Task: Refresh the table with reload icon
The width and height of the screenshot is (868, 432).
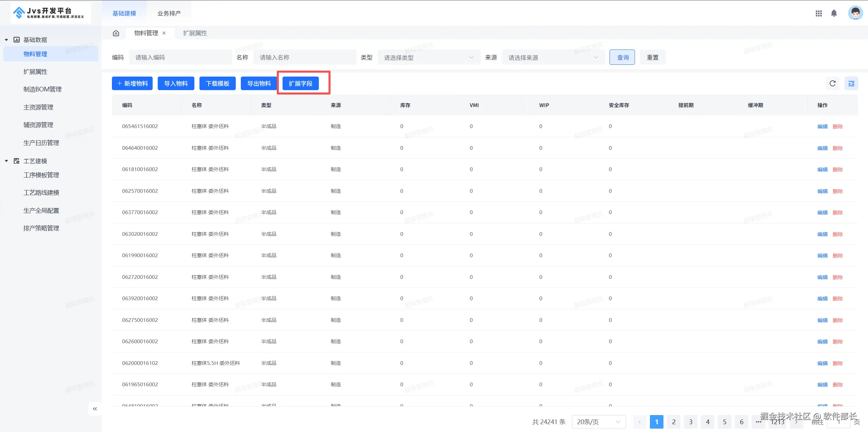Action: pos(832,83)
